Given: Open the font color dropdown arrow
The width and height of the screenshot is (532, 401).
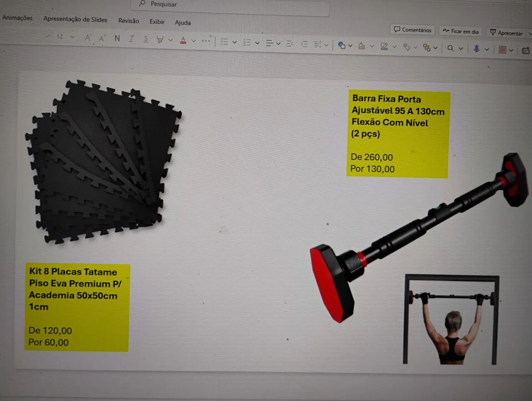Looking at the screenshot, I should pyautogui.click(x=193, y=41).
